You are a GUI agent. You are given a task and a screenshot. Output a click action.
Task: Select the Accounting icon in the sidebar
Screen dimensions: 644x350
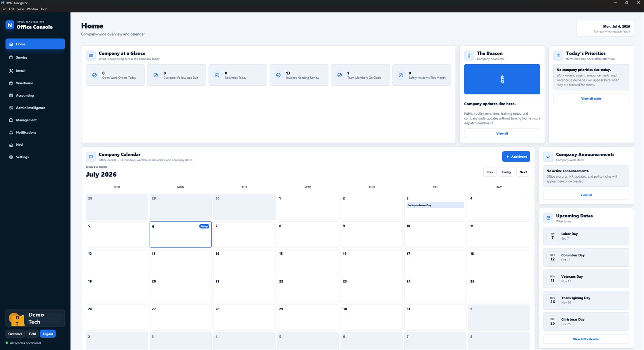coord(11,95)
